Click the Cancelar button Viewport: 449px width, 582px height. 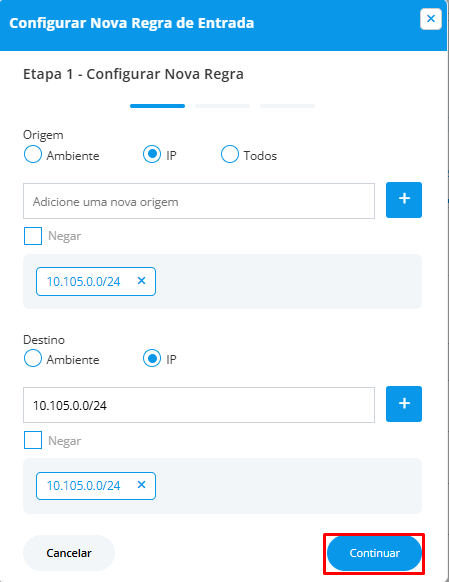click(x=69, y=553)
